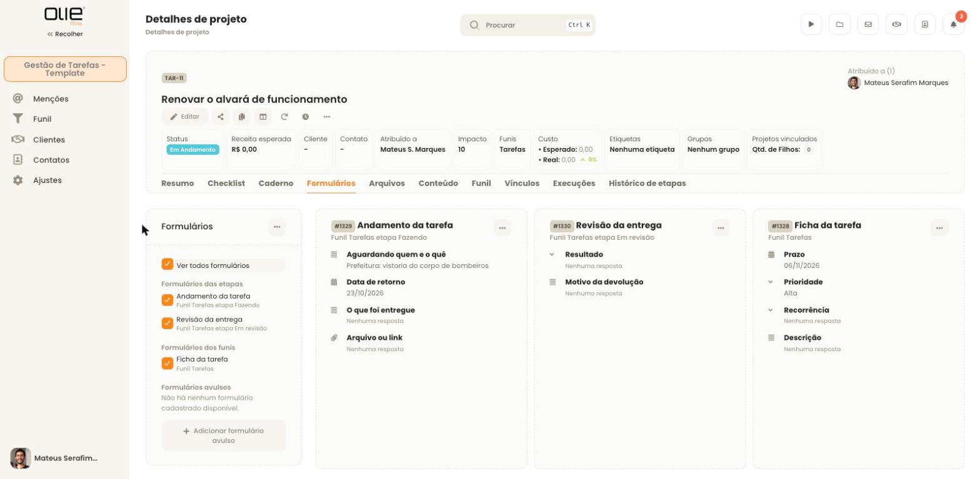
Task: Uncheck 'Ver todos formulários' checkbox
Action: click(167, 264)
